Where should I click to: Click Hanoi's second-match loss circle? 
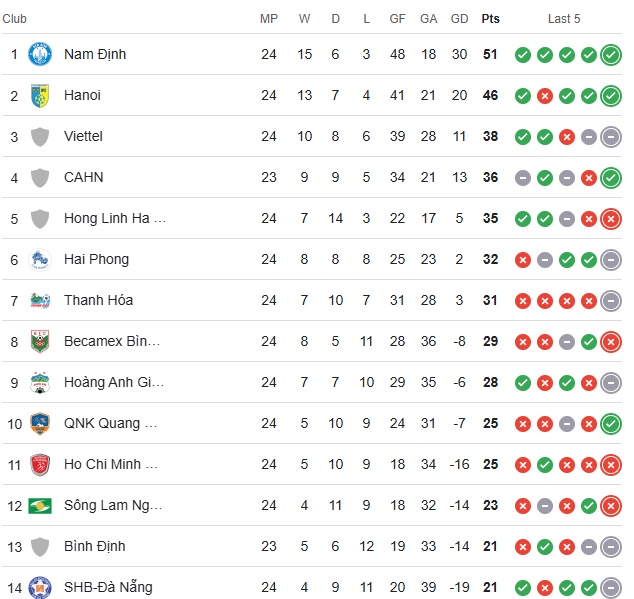pos(545,96)
